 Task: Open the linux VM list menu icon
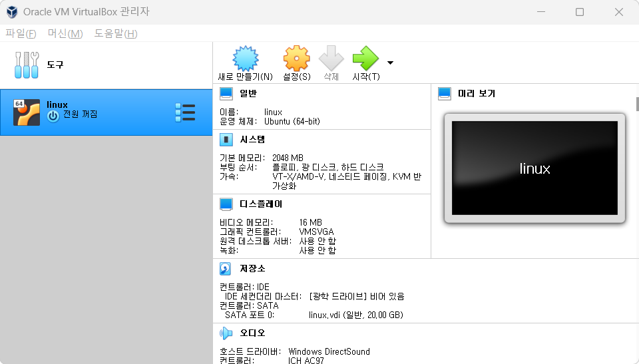(x=185, y=112)
